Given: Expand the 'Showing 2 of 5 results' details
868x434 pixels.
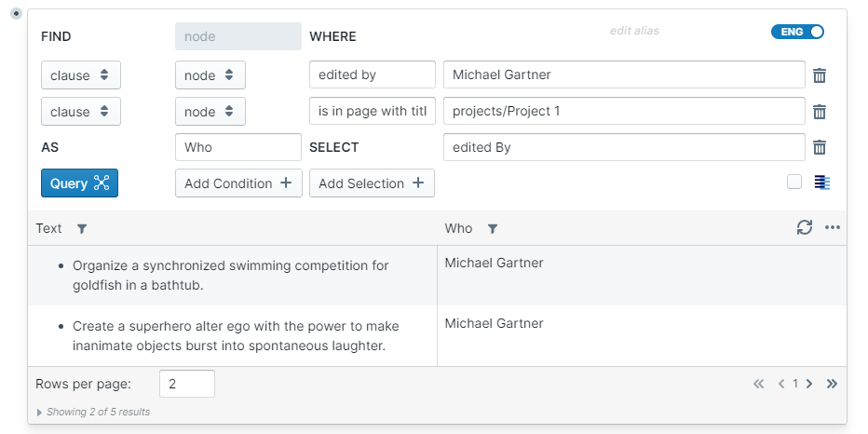Looking at the screenshot, I should pyautogui.click(x=39, y=412).
